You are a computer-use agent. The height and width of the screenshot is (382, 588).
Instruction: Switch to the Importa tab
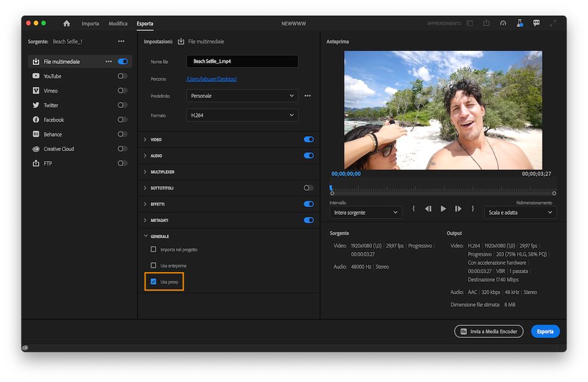point(90,24)
